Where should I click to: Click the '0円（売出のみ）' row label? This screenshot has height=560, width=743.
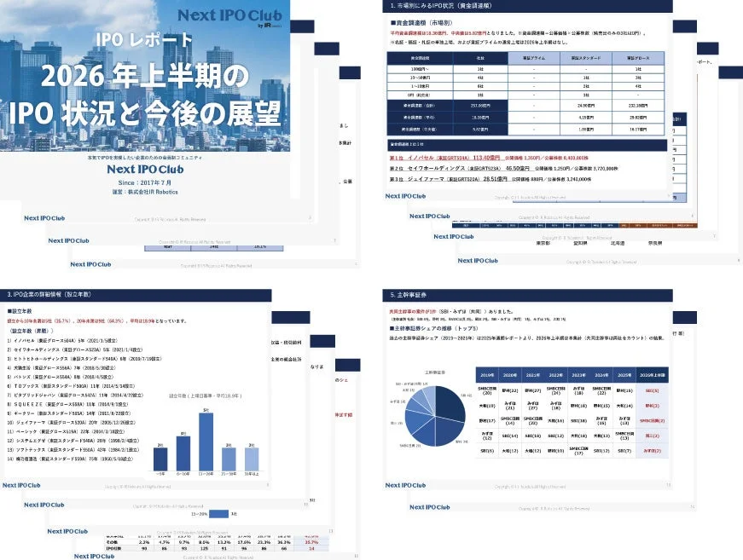(x=420, y=95)
